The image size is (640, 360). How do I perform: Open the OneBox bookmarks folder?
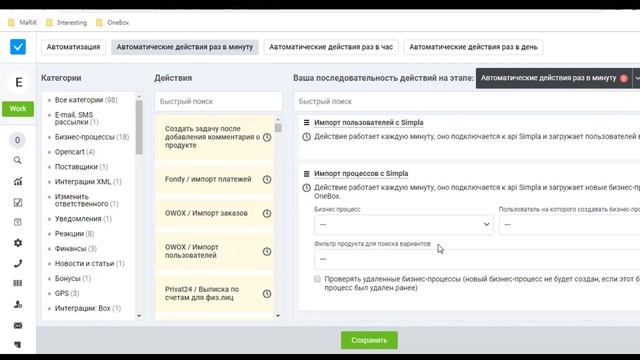(x=112, y=22)
